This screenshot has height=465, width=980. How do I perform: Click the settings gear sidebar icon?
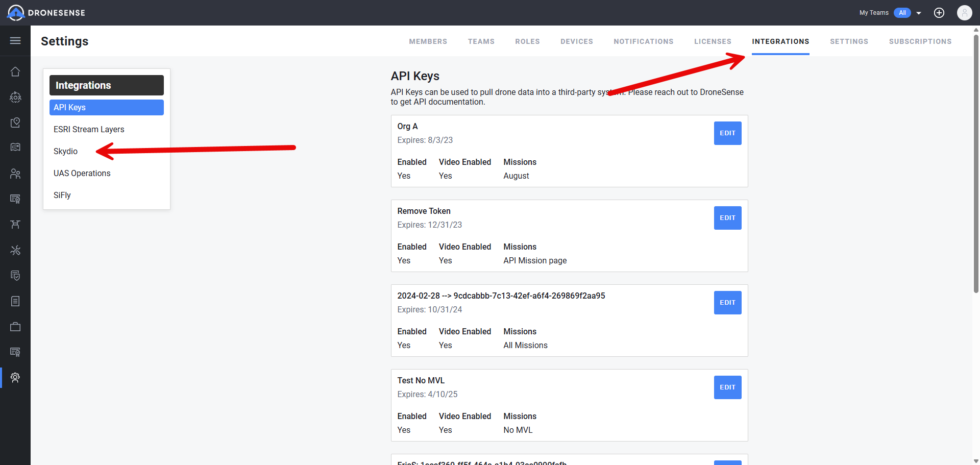coord(15,378)
